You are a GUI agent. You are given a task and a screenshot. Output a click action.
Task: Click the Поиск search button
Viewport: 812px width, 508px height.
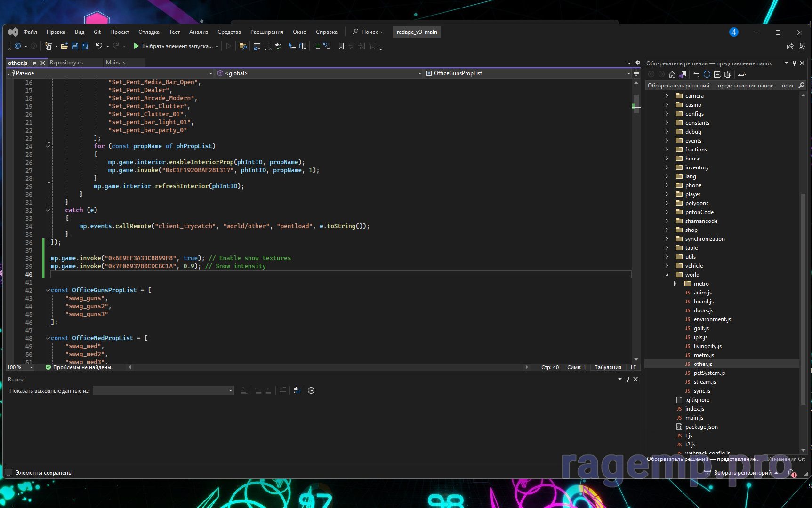pos(368,32)
